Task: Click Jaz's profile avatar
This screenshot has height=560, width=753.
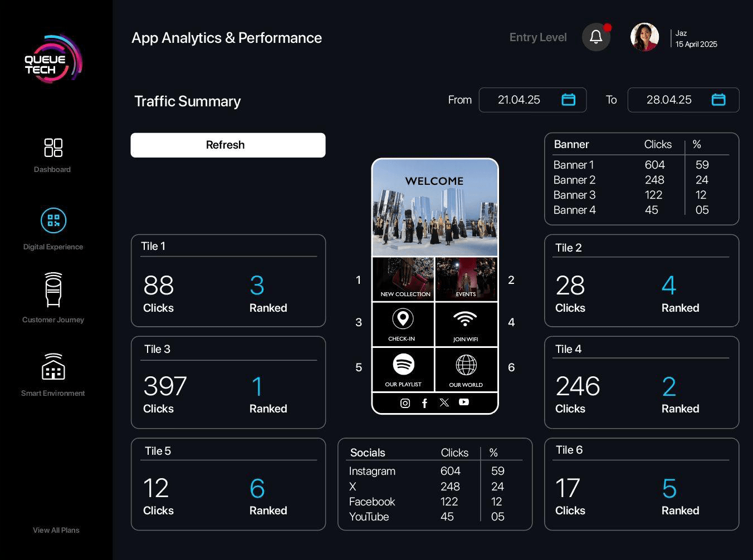Action: (644, 37)
